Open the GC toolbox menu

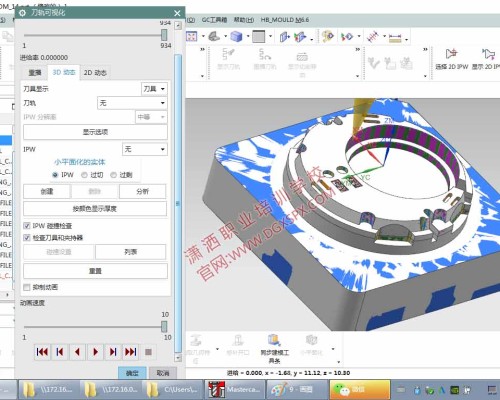point(214,20)
